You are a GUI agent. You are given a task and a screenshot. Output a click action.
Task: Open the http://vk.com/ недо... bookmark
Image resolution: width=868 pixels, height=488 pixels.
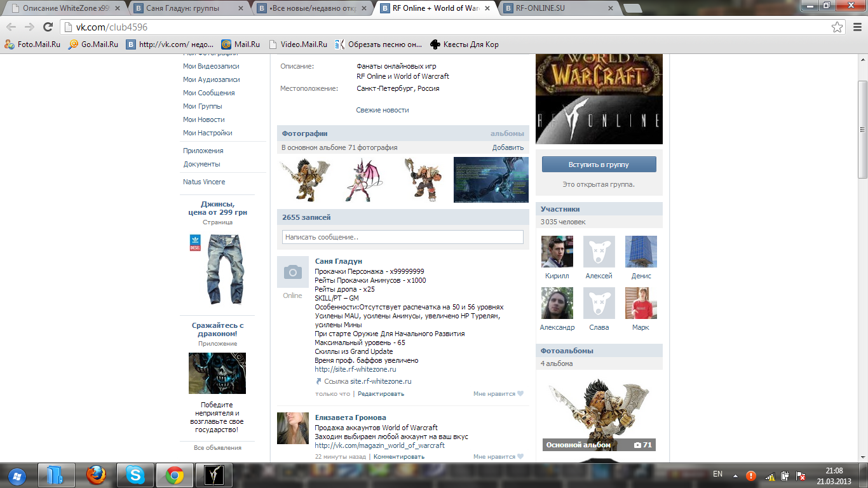coord(170,44)
